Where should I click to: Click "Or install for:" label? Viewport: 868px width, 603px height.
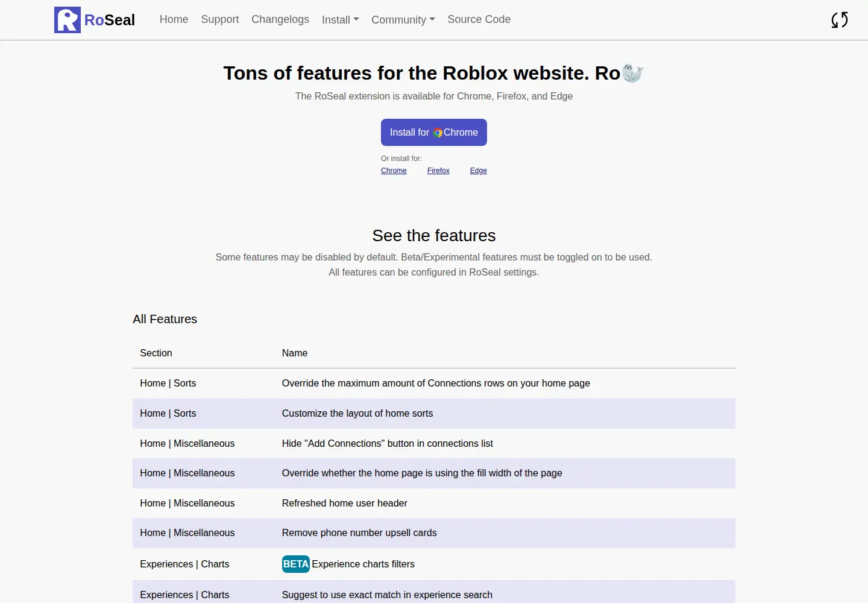pyautogui.click(x=401, y=159)
